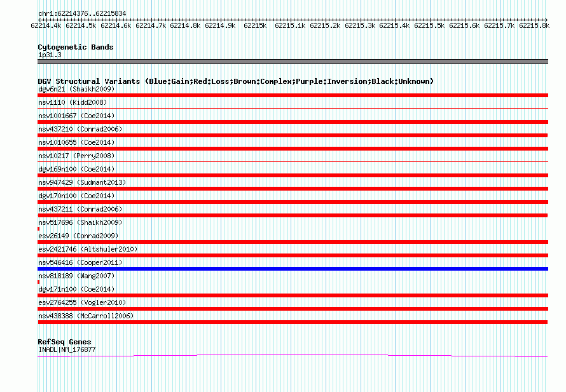This screenshot has height=392, width=566.
Task: Click the 62214.4k ruler tick label
Action: (x=46, y=25)
